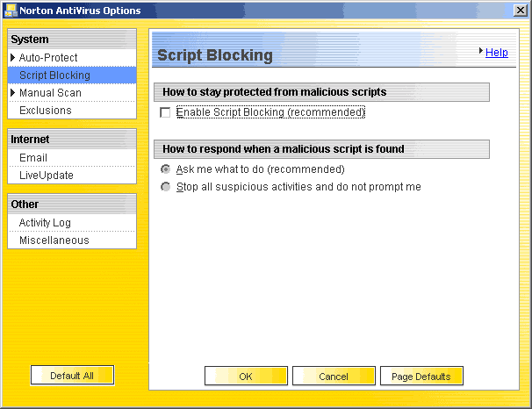
Task: Show the Activity Log settings
Action: (x=45, y=223)
